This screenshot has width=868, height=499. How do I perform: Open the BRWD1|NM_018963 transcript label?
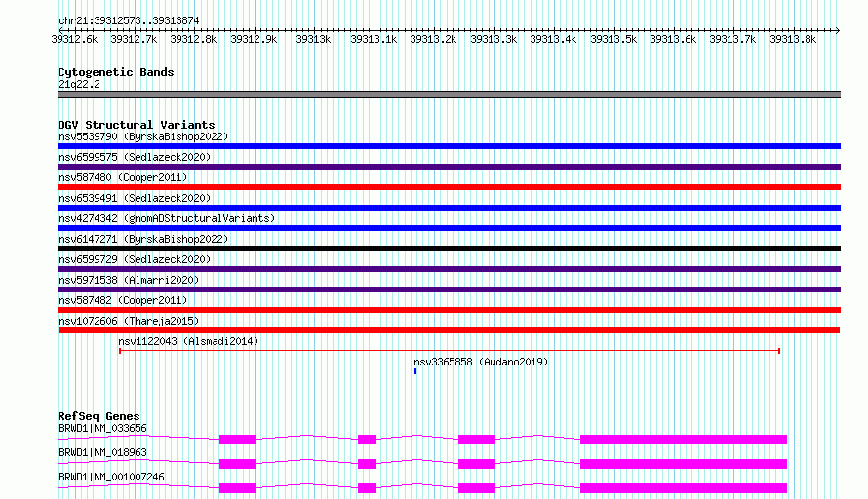tap(102, 452)
